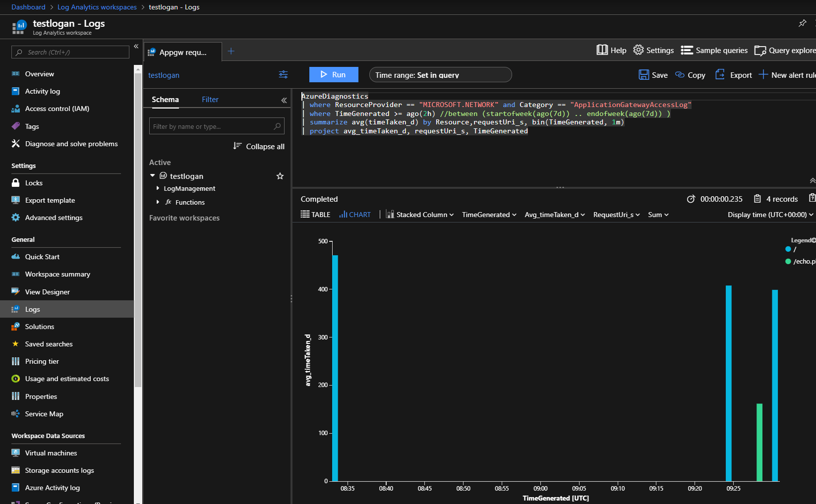816x504 pixels.
Task: Switch results to CHART view
Action: tap(355, 215)
